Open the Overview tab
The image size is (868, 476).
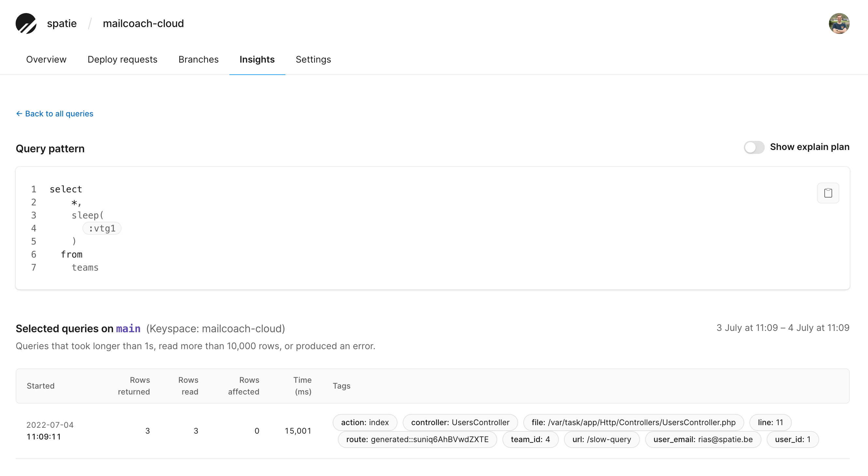point(46,60)
